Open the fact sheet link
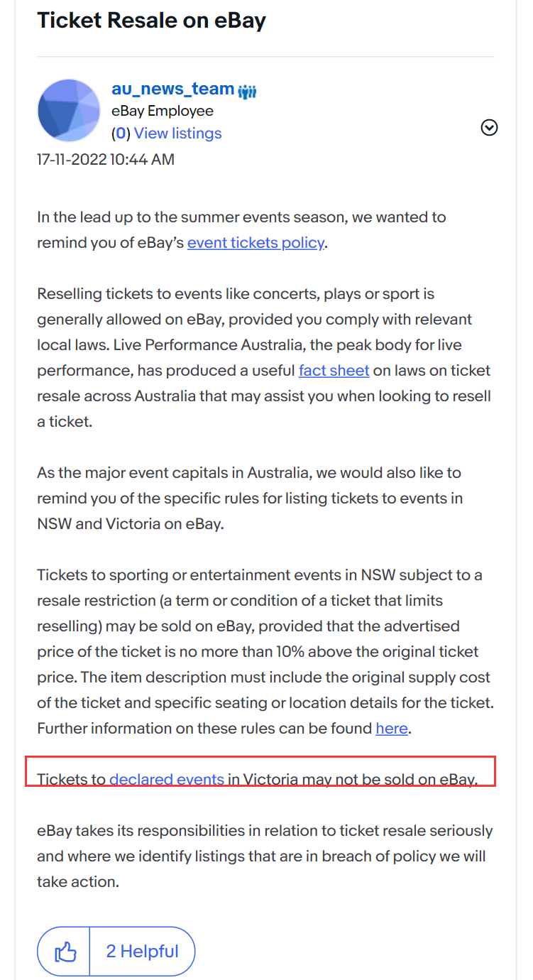 (x=334, y=371)
